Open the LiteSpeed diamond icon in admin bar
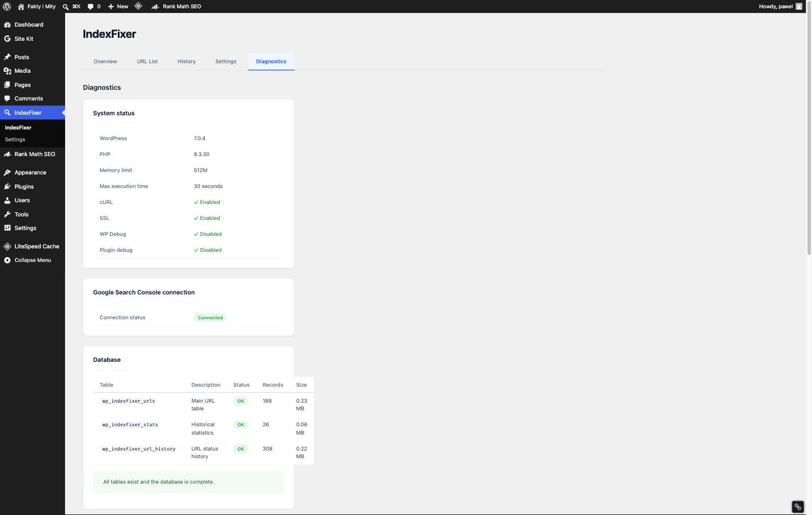This screenshot has width=812, height=515. [x=138, y=7]
